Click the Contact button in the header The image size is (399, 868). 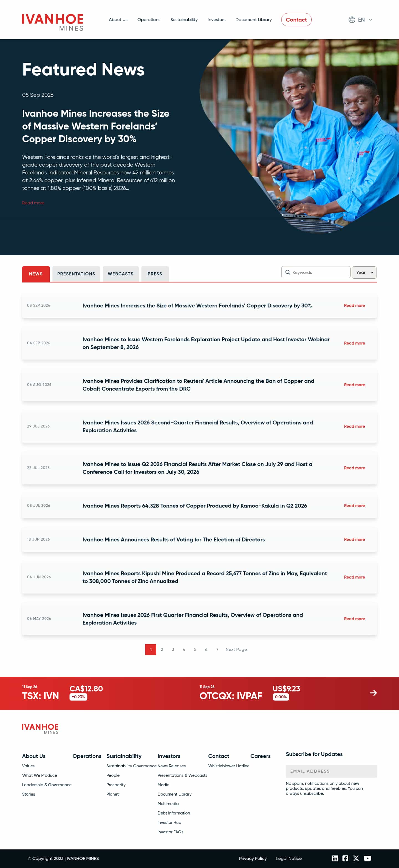[x=296, y=20]
